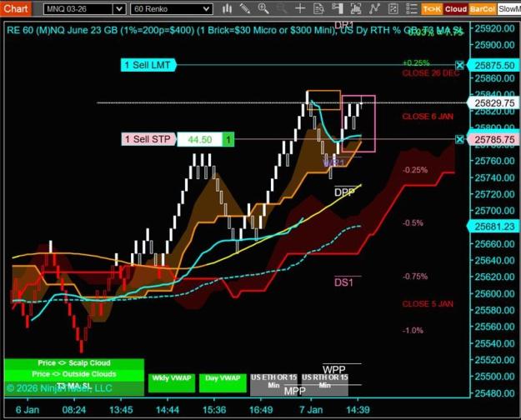Click the 16:49 time axis label
The height and width of the screenshot is (420, 521).
pyautogui.click(x=261, y=410)
